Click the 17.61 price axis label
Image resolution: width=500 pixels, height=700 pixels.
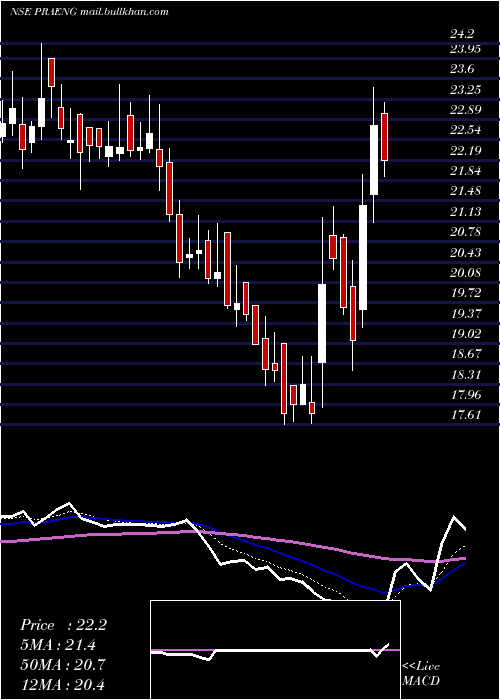(x=465, y=415)
